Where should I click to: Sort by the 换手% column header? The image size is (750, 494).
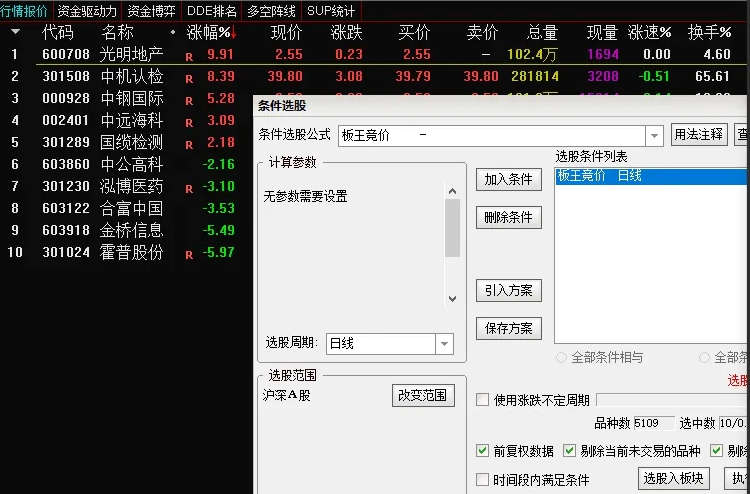709,33
